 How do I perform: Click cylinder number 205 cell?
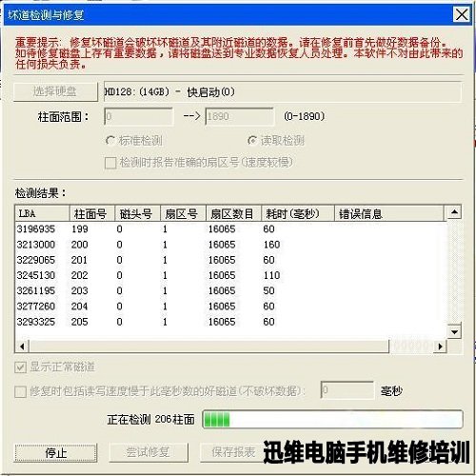tap(80, 322)
